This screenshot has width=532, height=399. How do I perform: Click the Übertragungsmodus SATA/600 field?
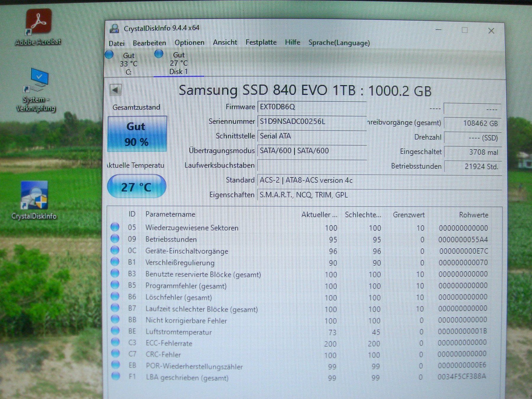tap(312, 151)
